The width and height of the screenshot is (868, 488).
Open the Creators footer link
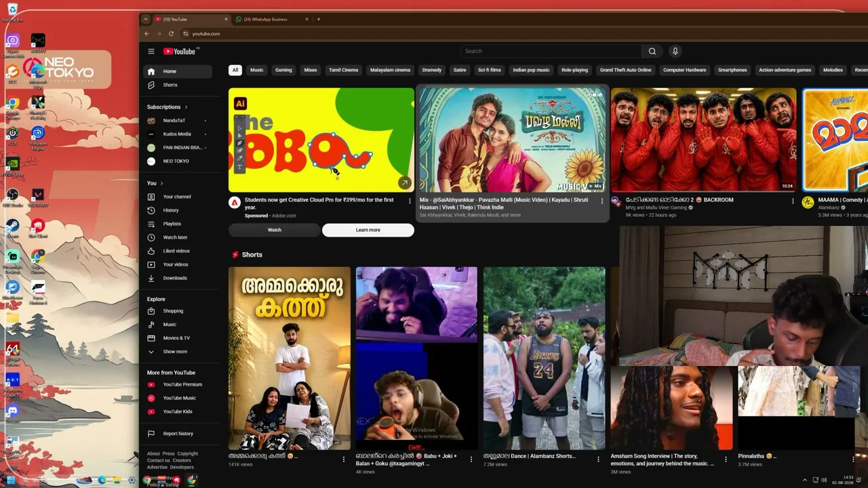tap(182, 460)
